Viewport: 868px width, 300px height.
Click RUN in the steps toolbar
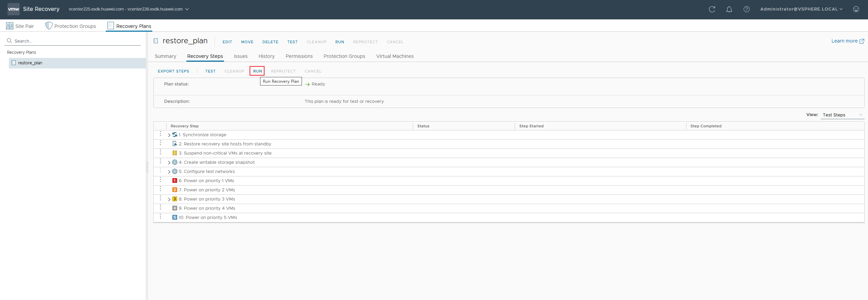[257, 71]
